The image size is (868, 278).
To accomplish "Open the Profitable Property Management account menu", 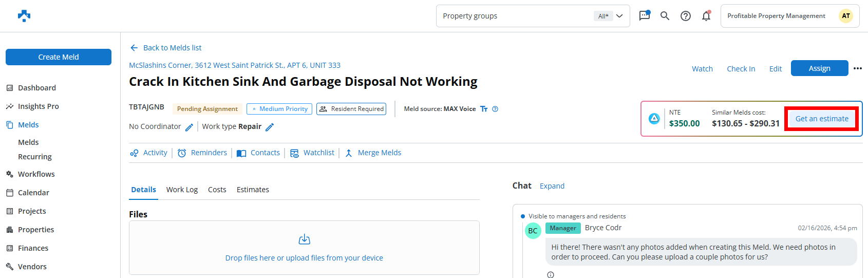I will pyautogui.click(x=789, y=16).
